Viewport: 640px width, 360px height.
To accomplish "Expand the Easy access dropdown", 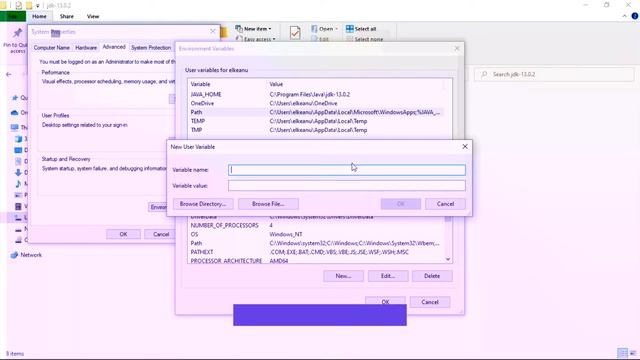I will click(256, 39).
